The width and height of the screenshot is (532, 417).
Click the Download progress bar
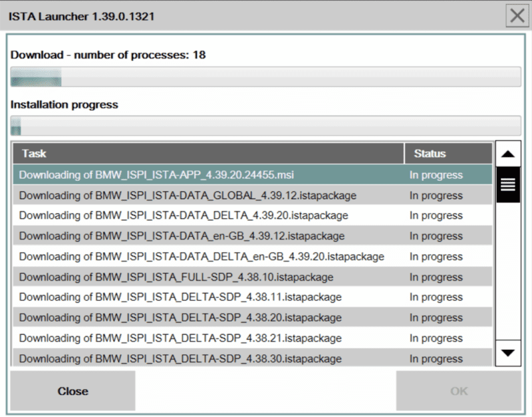coord(265,76)
